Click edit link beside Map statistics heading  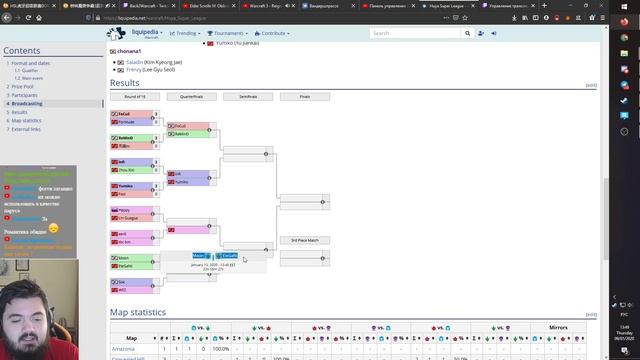pos(591,315)
